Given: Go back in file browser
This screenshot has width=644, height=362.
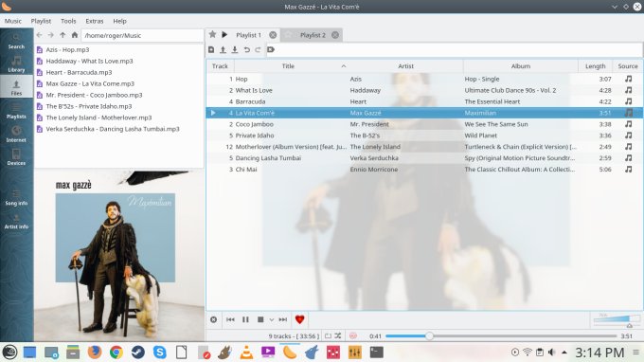Looking at the screenshot, I should 39,35.
